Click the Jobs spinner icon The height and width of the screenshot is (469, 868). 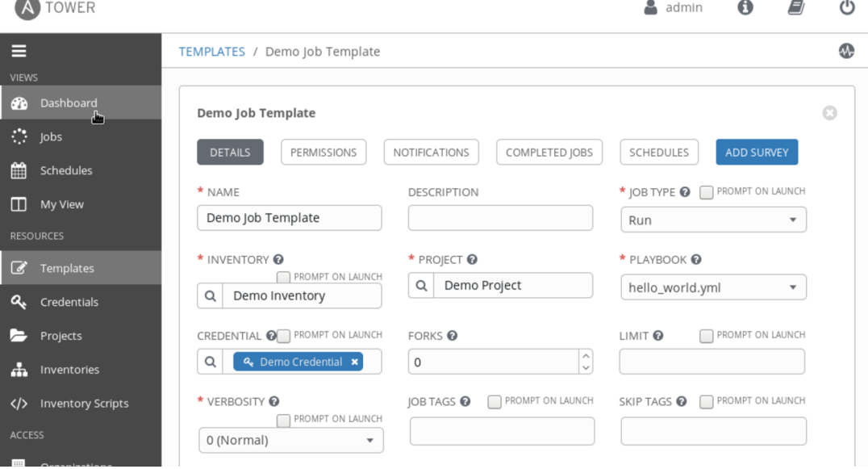[x=19, y=136]
